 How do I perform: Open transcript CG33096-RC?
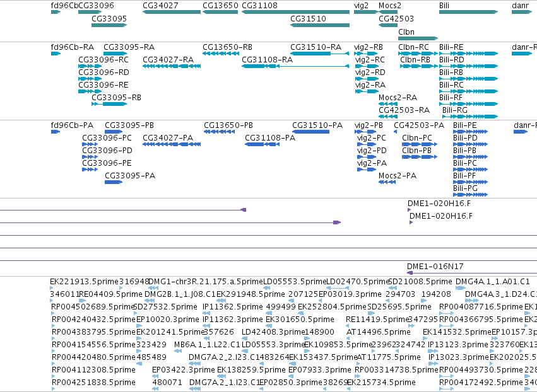pos(103,60)
